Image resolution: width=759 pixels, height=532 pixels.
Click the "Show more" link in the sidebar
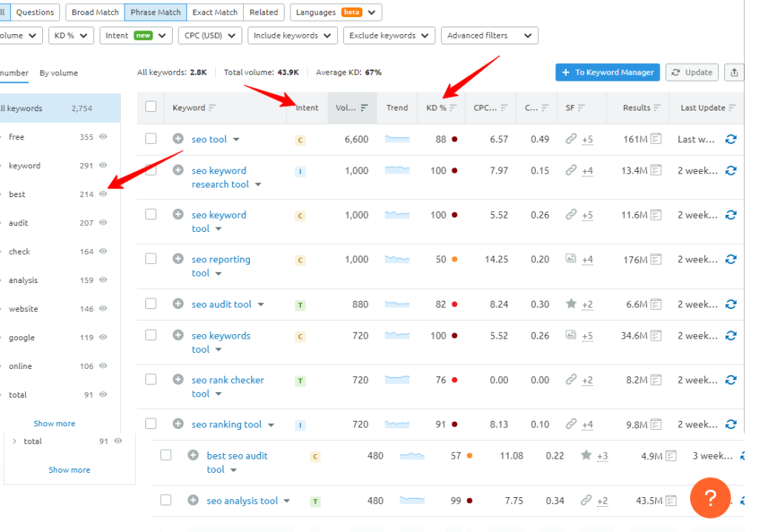(x=54, y=423)
